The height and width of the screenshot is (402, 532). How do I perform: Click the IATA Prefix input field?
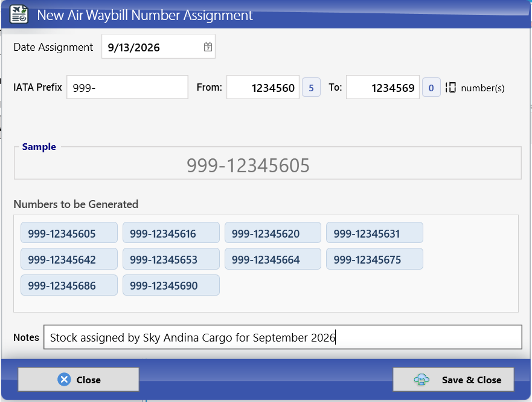pyautogui.click(x=127, y=87)
